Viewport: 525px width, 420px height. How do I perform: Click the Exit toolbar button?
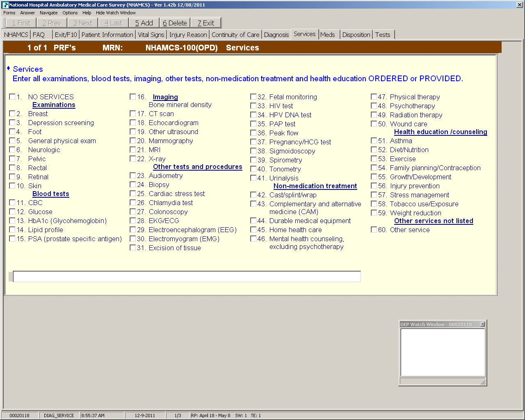click(206, 23)
